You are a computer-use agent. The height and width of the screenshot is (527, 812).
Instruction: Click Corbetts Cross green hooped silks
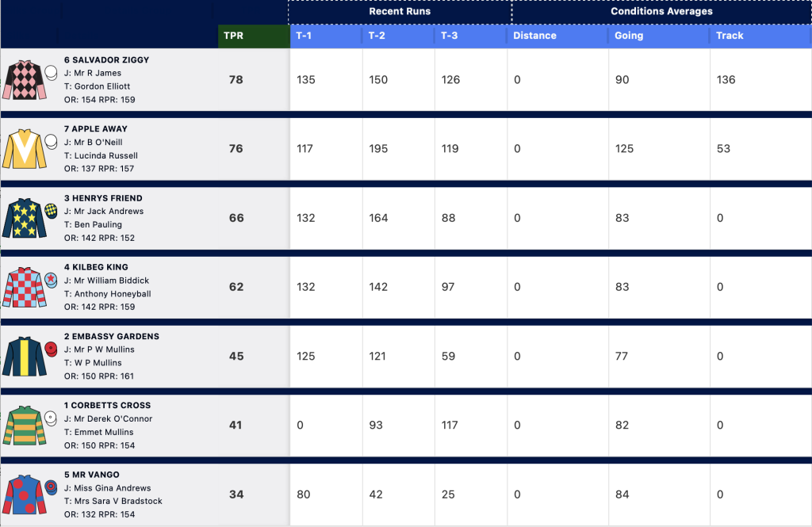[x=25, y=426]
